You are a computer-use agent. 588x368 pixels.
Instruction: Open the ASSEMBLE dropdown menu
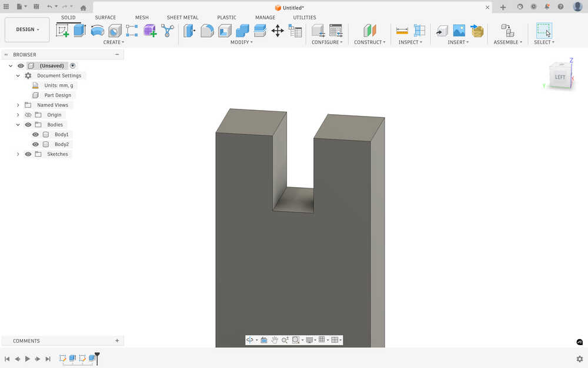[x=508, y=42]
